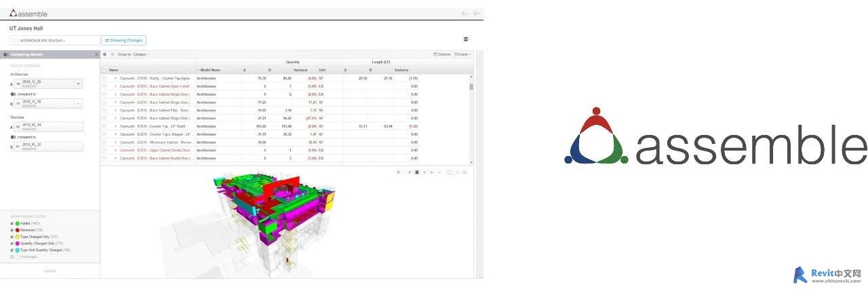
Task: Sort by the Unit column header
Action: click(x=323, y=70)
